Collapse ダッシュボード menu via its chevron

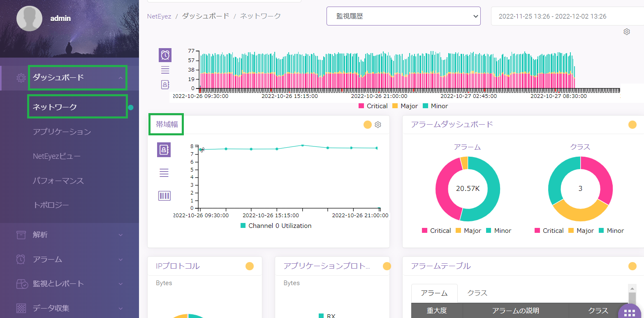(120, 78)
